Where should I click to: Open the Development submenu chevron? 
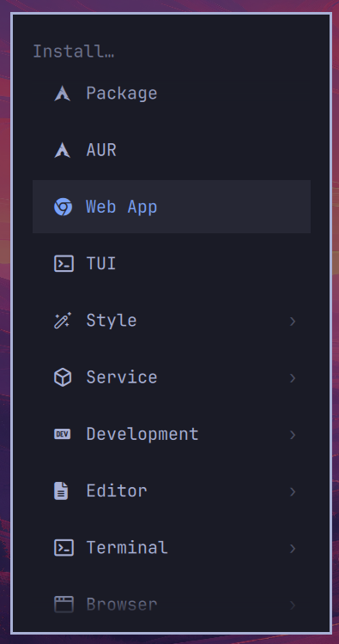[x=293, y=435]
